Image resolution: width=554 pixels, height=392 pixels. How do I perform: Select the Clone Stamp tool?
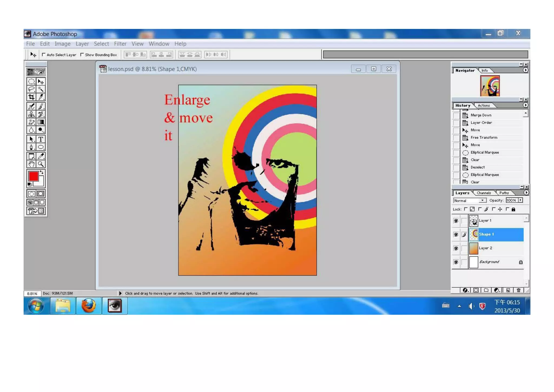[31, 114]
